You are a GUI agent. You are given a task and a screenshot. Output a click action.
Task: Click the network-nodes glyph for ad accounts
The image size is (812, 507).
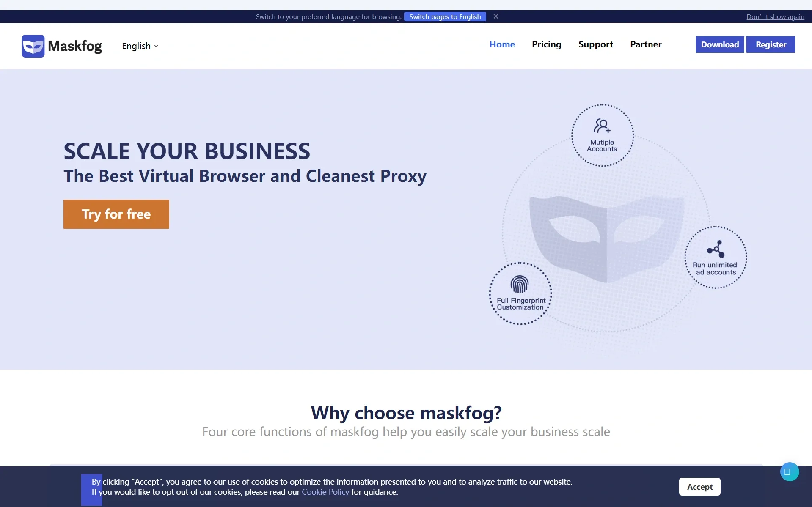point(716,248)
